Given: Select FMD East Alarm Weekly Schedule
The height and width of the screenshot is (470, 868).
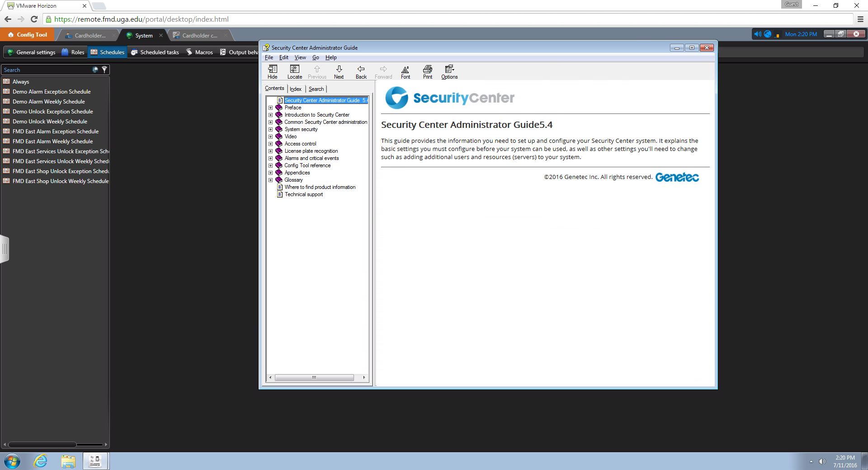Looking at the screenshot, I should coord(52,141).
